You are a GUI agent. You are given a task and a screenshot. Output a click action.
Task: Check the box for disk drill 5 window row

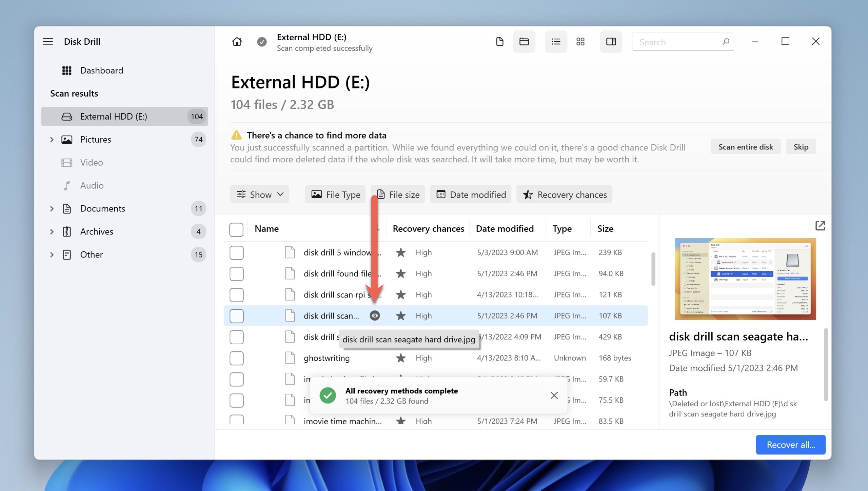(236, 253)
